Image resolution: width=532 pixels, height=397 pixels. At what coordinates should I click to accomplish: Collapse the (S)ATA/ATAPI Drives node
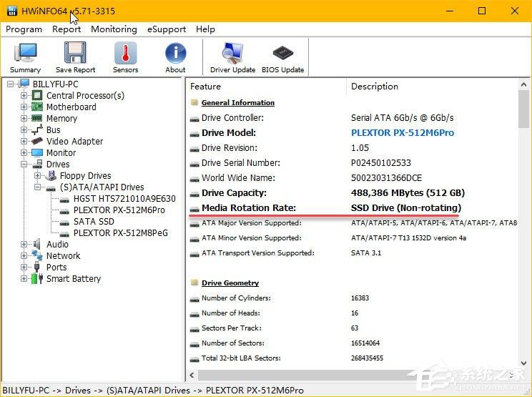[38, 187]
